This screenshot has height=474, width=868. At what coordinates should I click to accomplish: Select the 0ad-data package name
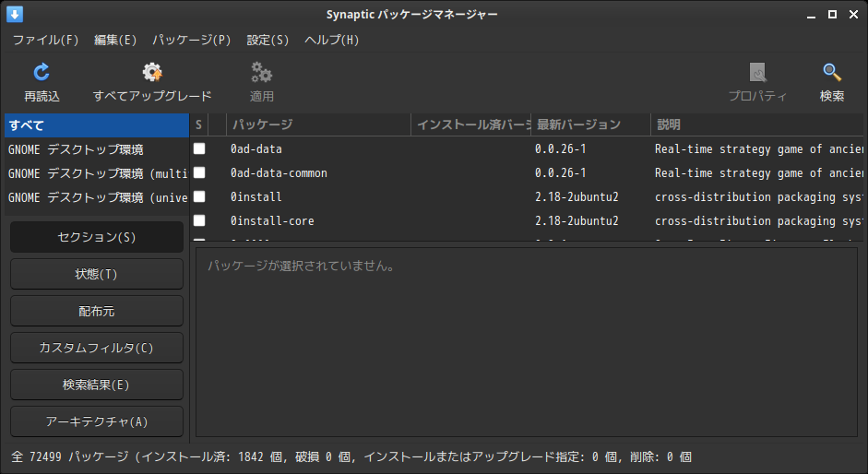pos(256,149)
